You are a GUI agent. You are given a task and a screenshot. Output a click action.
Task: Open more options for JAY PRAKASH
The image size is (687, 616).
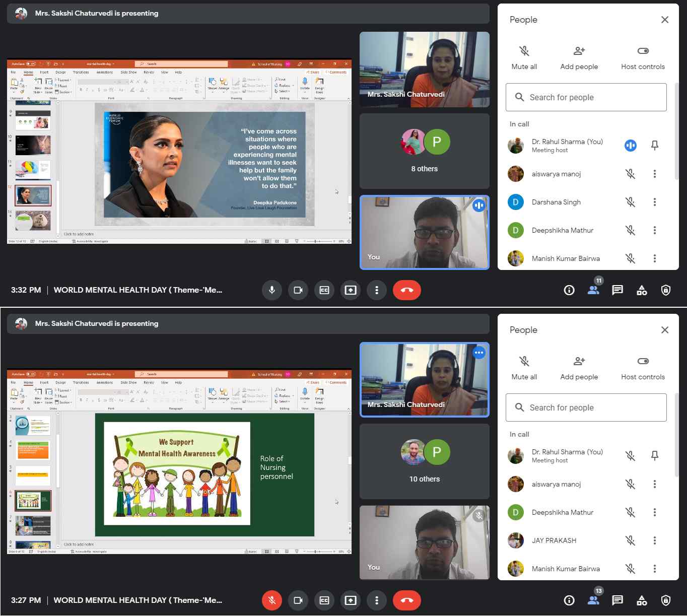[654, 540]
